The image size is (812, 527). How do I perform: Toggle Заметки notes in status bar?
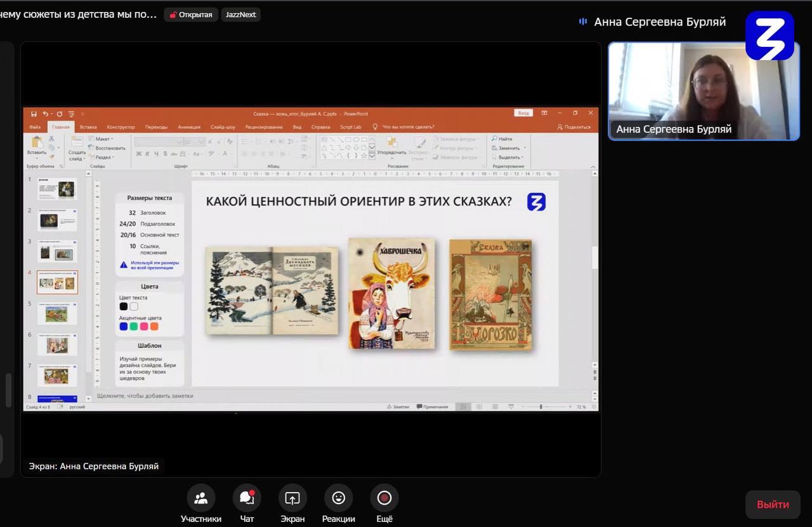point(398,407)
